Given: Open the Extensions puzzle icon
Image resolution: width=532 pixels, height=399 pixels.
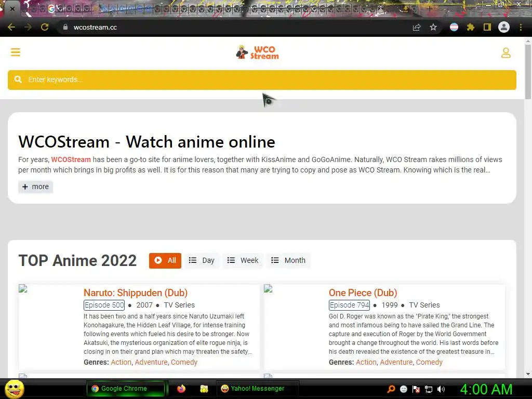Looking at the screenshot, I should pos(471,27).
